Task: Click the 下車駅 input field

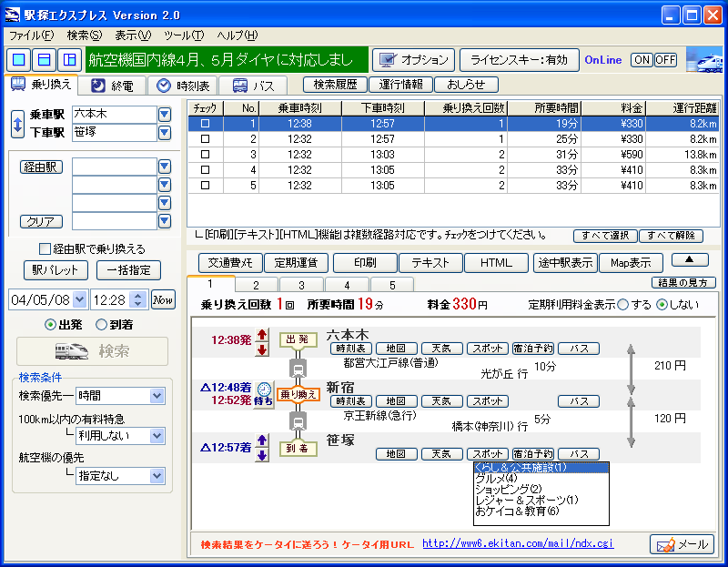Action: click(115, 133)
